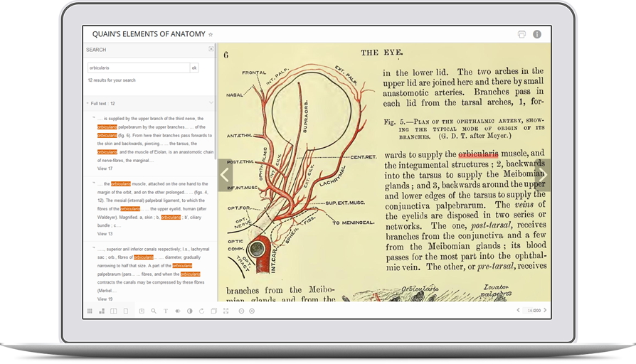Click the 'THE EYE.' page header
Viewport: 636px width, 364px height.
coord(382,53)
